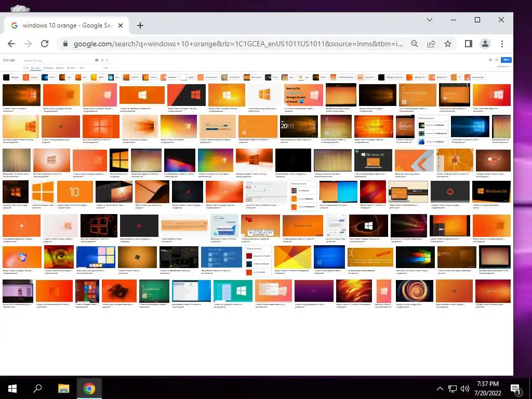Open the black 'Windows 10' logo text image
The width and height of the screenshot is (532, 399).
point(491,192)
